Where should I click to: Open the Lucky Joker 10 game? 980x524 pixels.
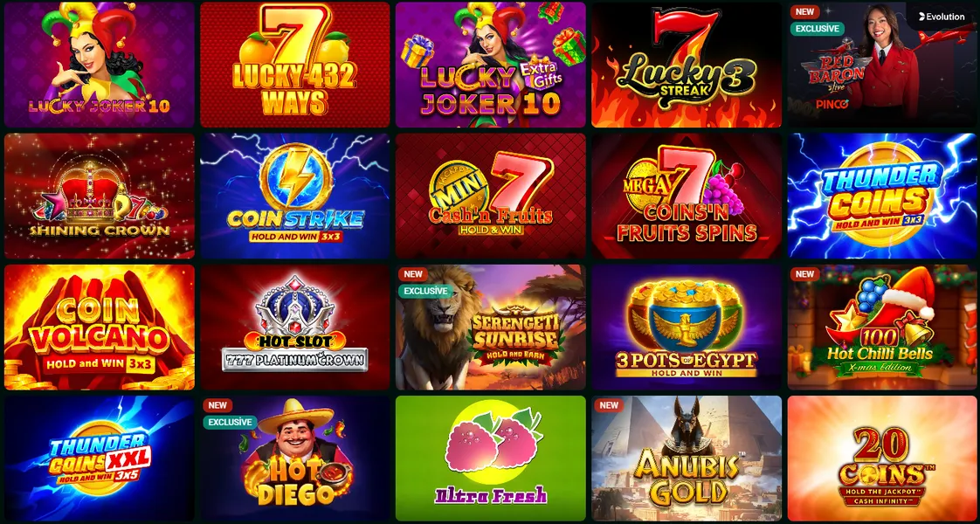pyautogui.click(x=100, y=65)
